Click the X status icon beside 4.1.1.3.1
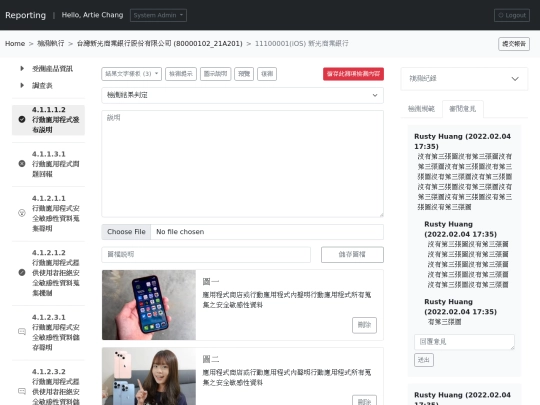 coord(22,164)
